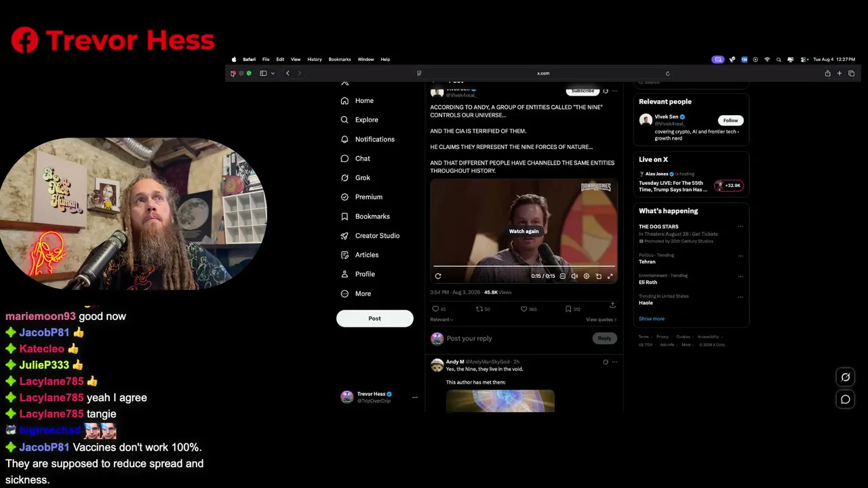Open the Chat bubble icon in sidebar

point(344,159)
